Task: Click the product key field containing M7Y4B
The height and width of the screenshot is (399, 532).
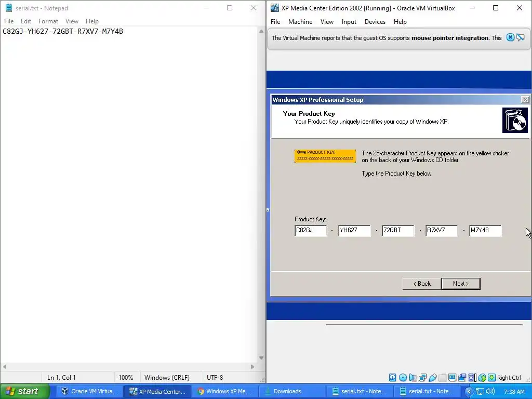Action: click(x=485, y=230)
